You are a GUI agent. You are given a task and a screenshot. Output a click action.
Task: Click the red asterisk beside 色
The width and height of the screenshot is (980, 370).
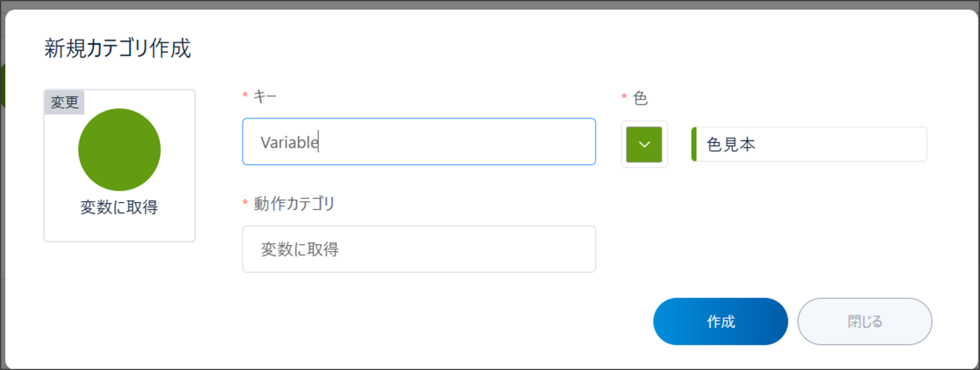[x=624, y=97]
